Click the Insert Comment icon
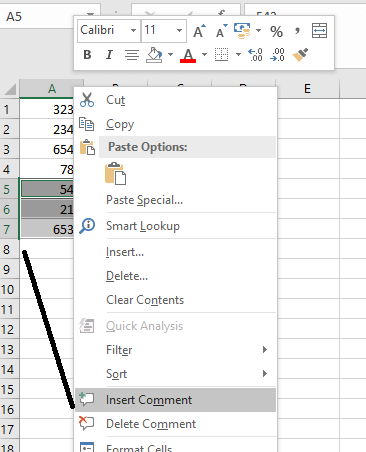 [x=87, y=399]
